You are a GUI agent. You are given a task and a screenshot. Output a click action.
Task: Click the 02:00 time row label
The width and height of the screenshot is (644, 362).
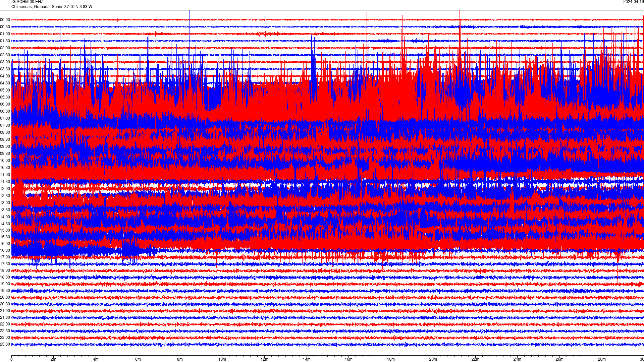5,48
